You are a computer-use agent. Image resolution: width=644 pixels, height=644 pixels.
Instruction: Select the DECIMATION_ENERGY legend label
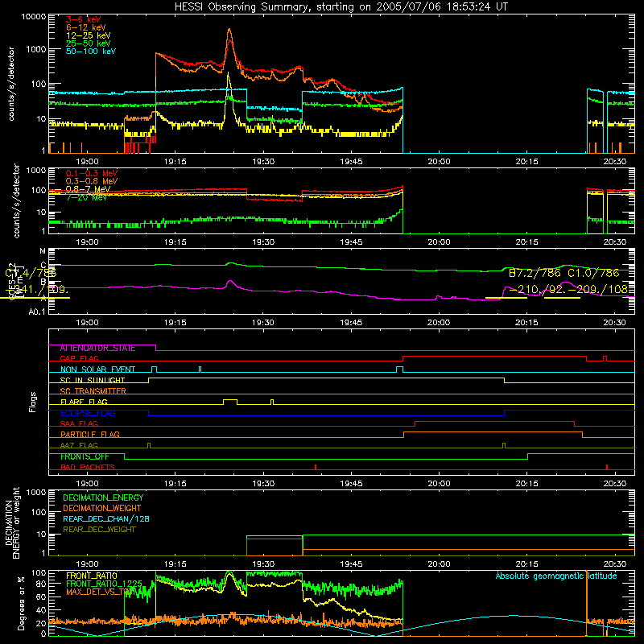point(103,497)
